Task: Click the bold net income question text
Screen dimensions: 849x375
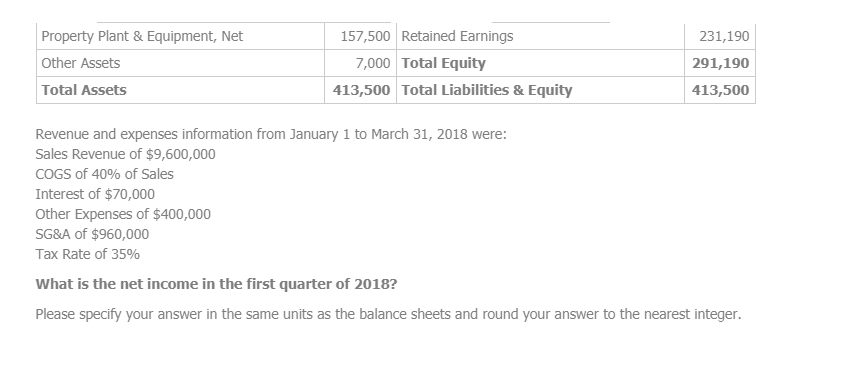Action: pos(216,284)
